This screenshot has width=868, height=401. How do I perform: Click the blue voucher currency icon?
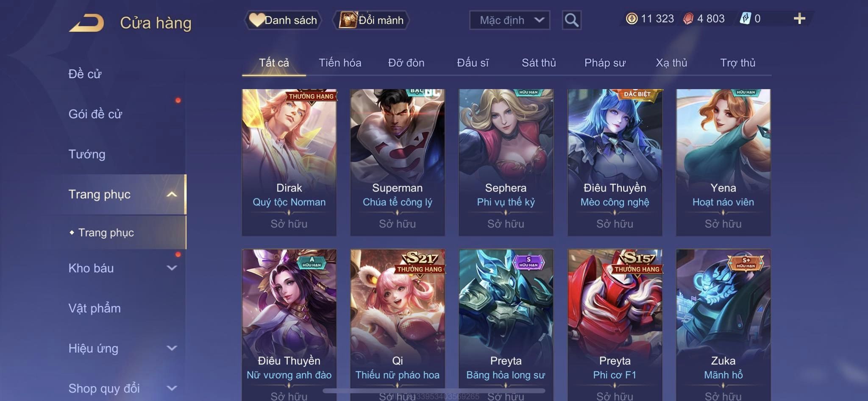(745, 19)
